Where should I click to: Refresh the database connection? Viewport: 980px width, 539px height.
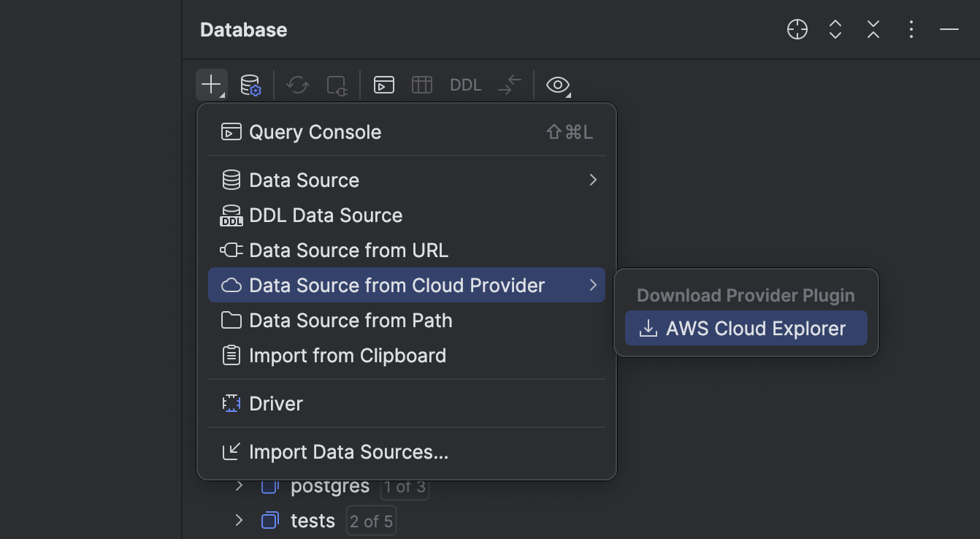click(x=297, y=85)
